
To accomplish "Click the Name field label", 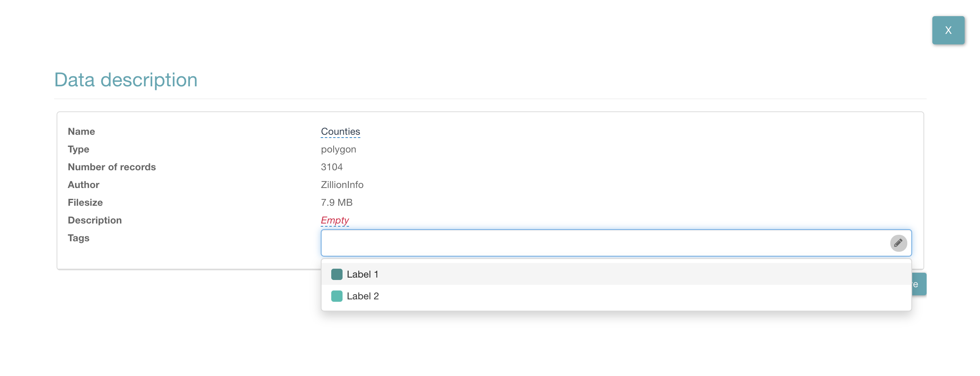I will 81,132.
